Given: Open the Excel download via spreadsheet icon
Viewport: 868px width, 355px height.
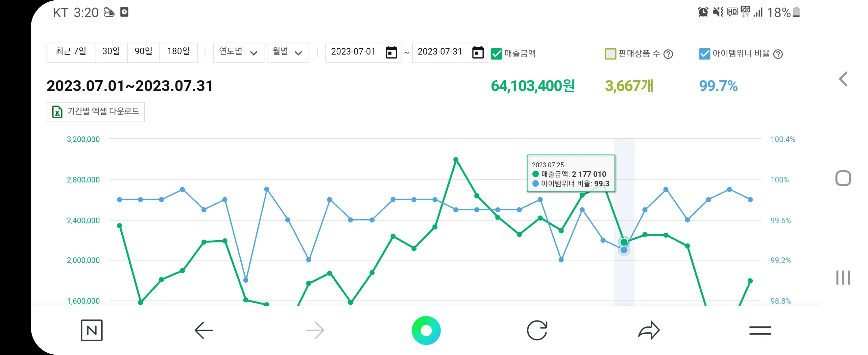Looking at the screenshot, I should (x=57, y=112).
